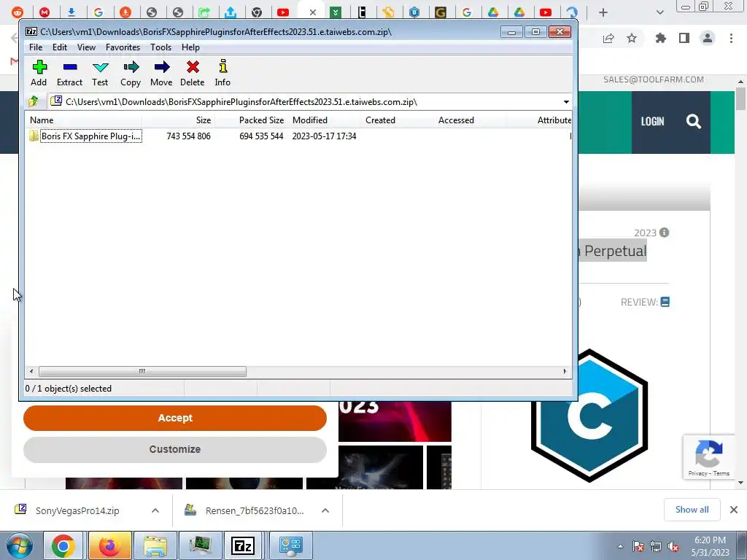Viewport: 747px width, 560px height.
Task: Select the Copy toolbar button in 7-Zip
Action: [131, 73]
